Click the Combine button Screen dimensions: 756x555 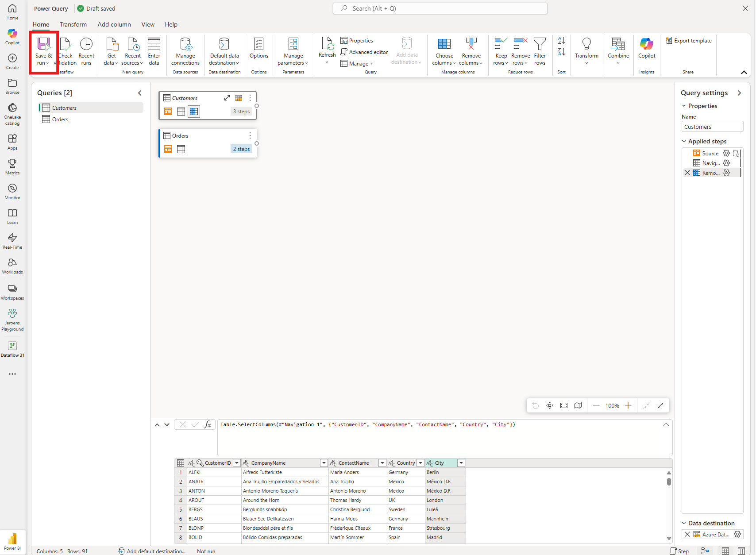tap(618, 50)
